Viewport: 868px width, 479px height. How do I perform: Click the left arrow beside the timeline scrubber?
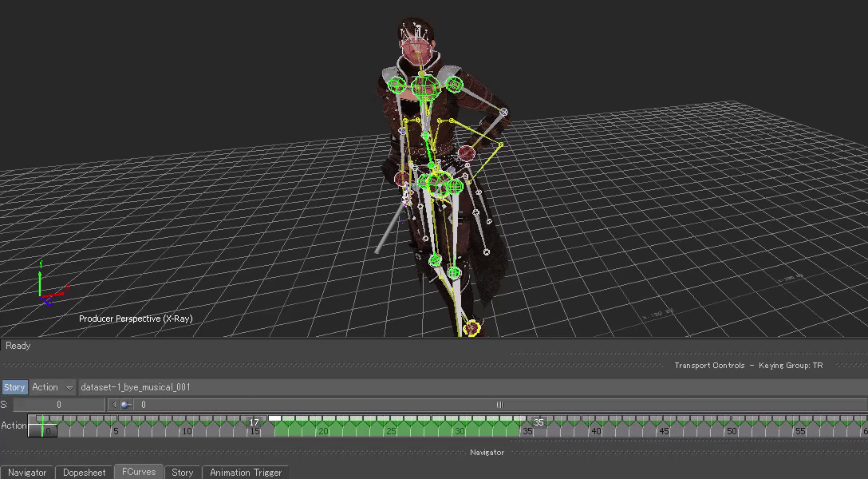113,405
